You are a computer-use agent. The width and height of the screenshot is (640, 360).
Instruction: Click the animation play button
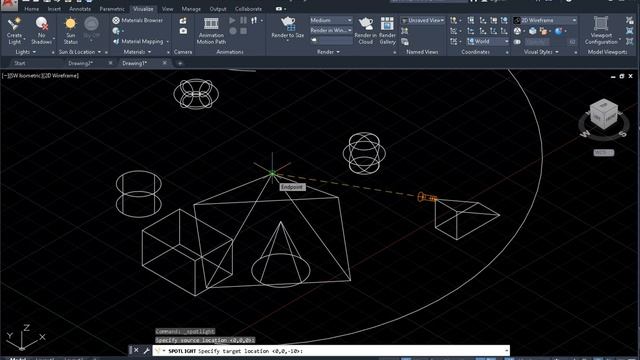pos(232,20)
